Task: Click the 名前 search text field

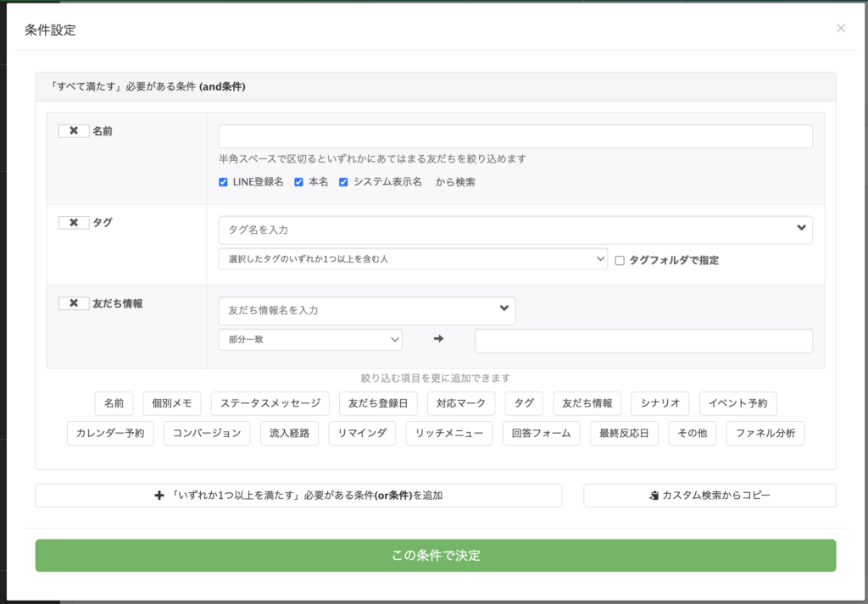Action: tap(515, 136)
